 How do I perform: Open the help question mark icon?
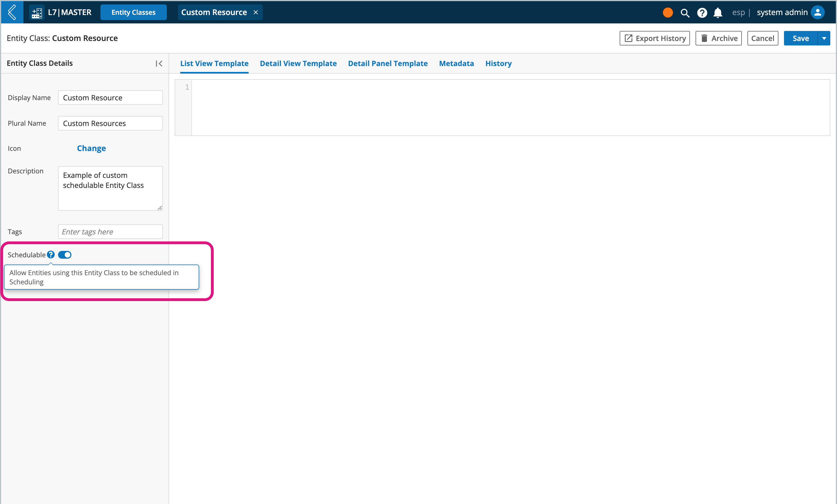click(x=702, y=13)
